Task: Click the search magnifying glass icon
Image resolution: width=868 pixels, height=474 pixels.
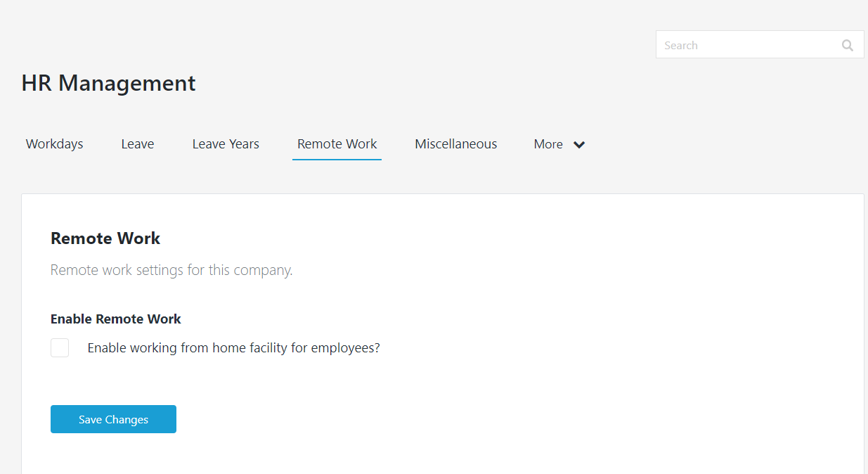Action: click(847, 44)
